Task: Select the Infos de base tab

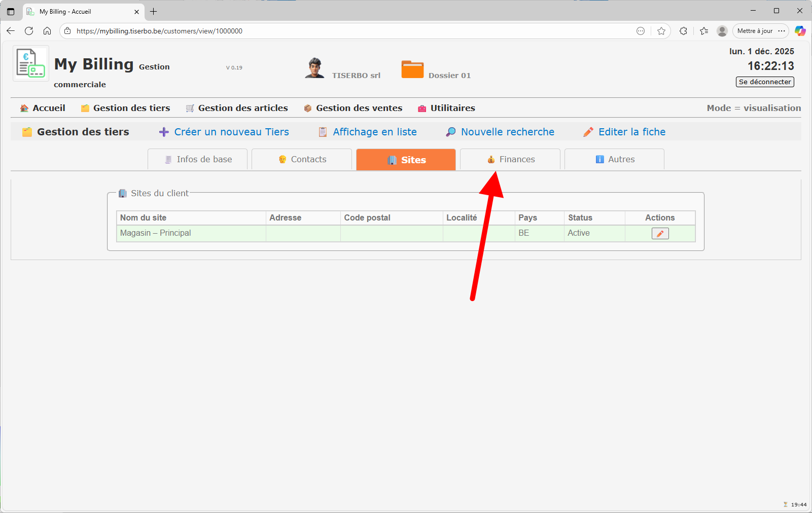Action: (x=198, y=159)
